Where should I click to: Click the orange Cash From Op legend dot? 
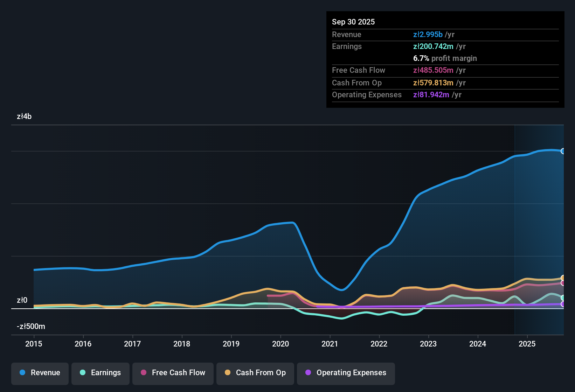pos(227,373)
